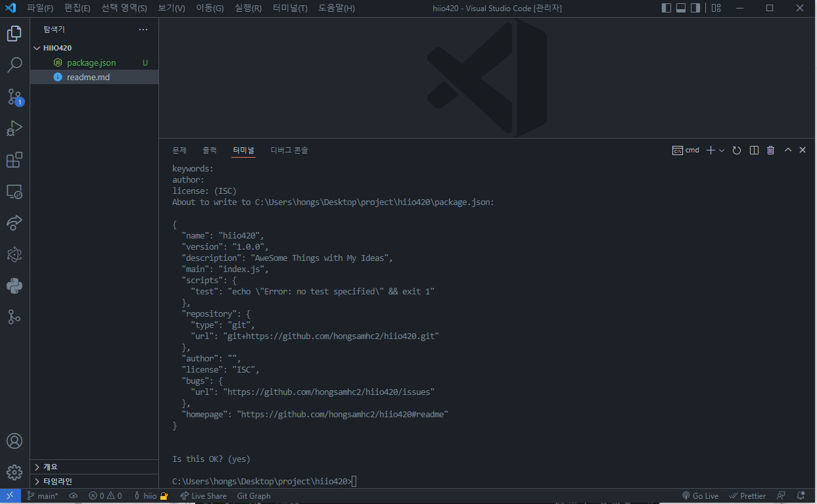The height and width of the screenshot is (504, 817).
Task: Open the 터미널(T) menu
Action: 290,8
